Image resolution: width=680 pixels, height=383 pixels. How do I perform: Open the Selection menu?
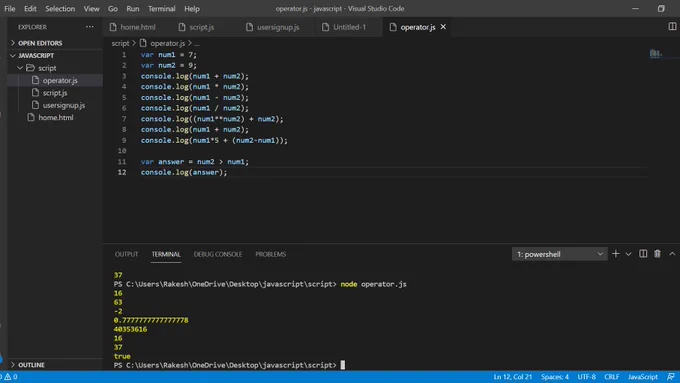coord(60,9)
